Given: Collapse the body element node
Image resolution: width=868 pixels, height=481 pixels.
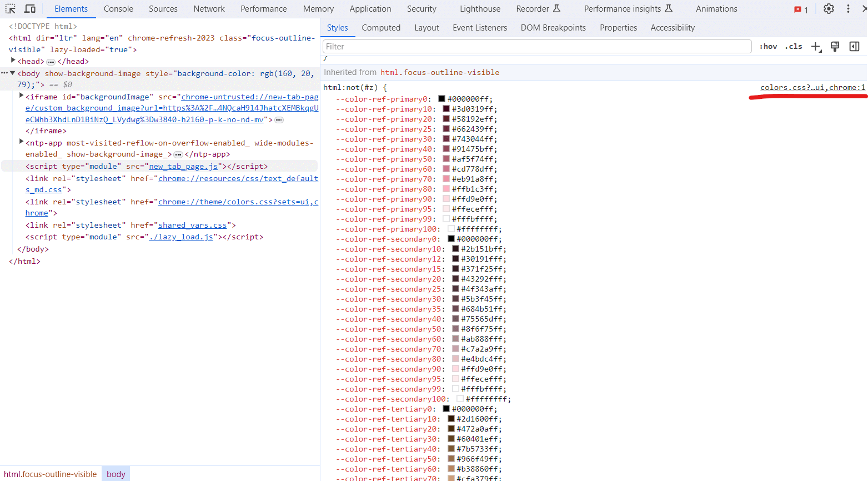Looking at the screenshot, I should [13, 73].
